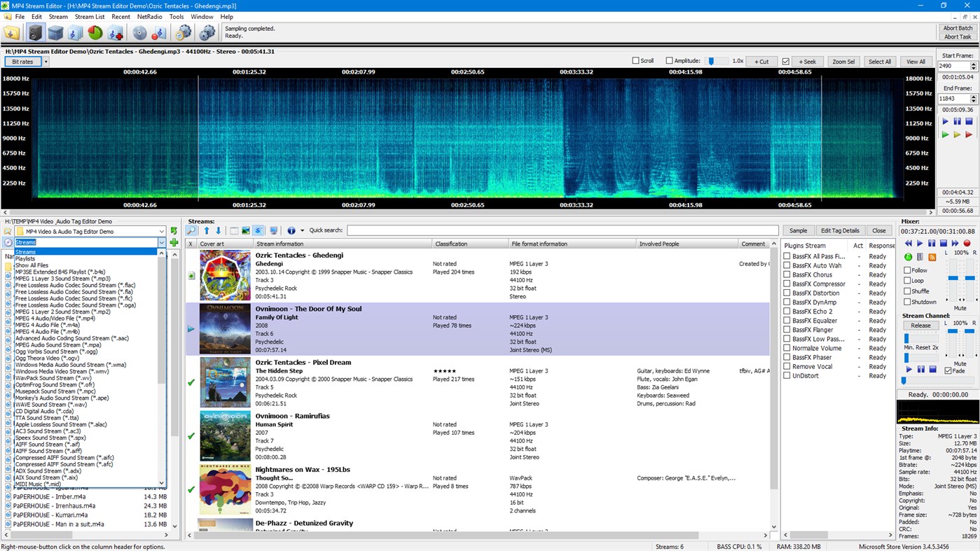This screenshot has width=980, height=551.
Task: Open the Bit rates dropdown arrow
Action: coord(45,62)
